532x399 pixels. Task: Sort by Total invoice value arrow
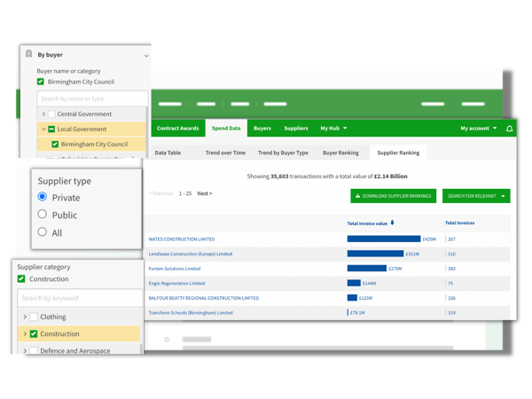pos(392,223)
